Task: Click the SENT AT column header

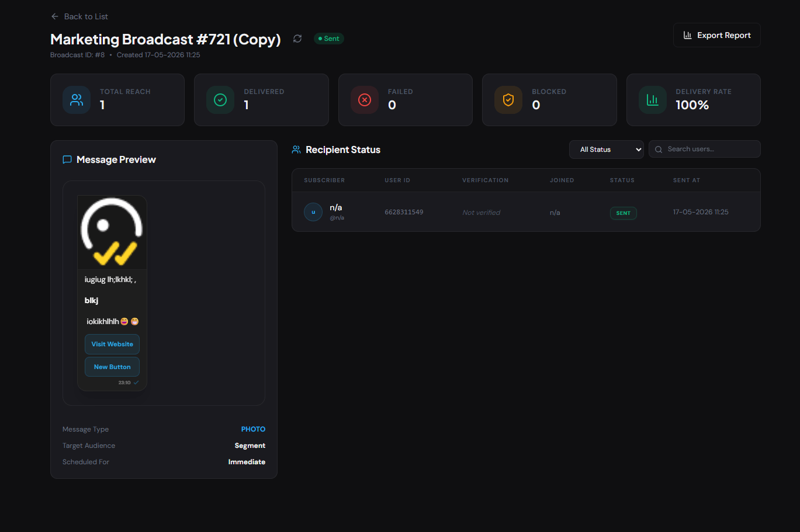Action: pyautogui.click(x=686, y=180)
